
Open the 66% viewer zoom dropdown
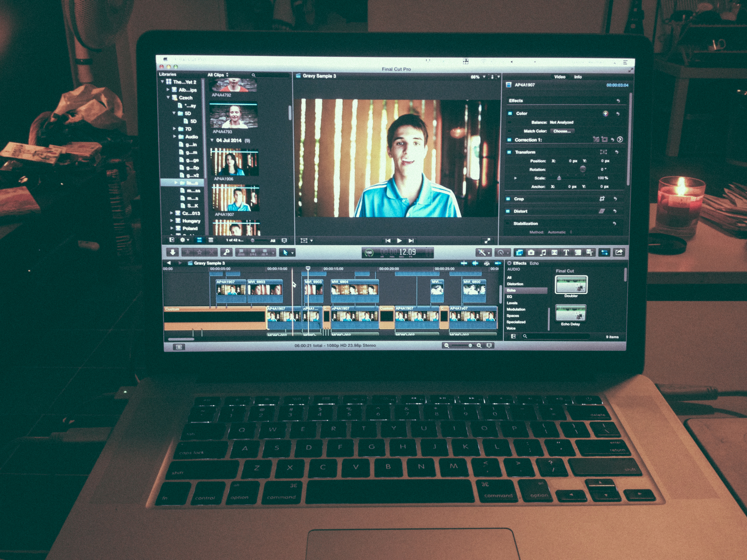click(x=478, y=77)
